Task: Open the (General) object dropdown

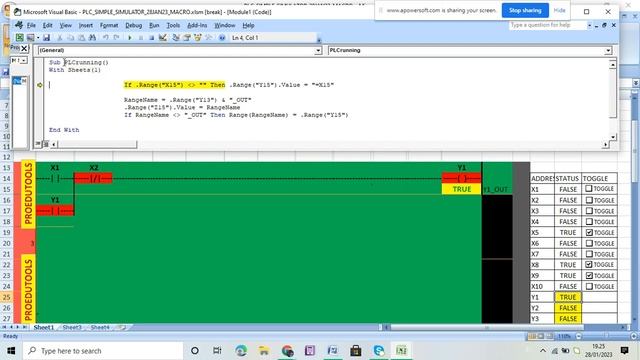Action: 318,50
